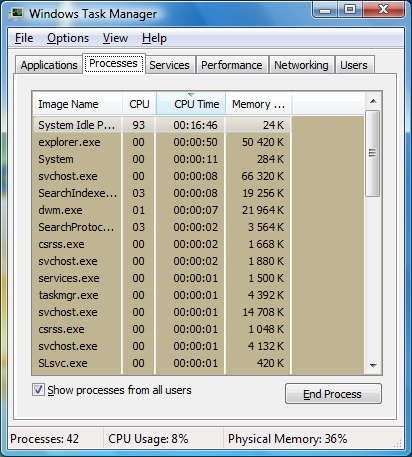Sort by CPU Time column header
The height and width of the screenshot is (457, 412).
[x=191, y=104]
